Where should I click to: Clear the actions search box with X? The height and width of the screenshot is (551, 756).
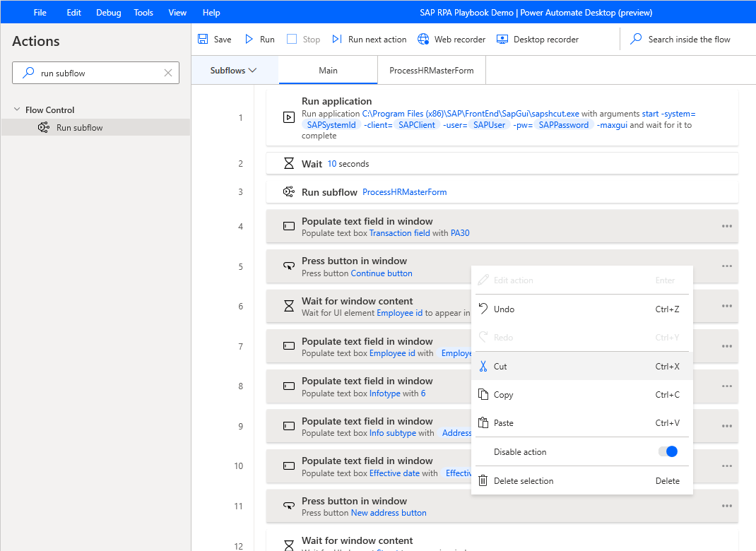tap(167, 73)
